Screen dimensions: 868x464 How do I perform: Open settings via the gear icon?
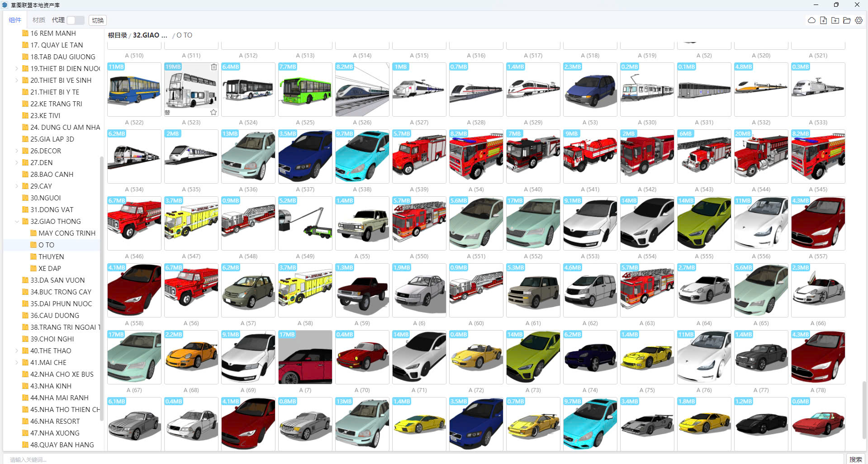coord(859,20)
